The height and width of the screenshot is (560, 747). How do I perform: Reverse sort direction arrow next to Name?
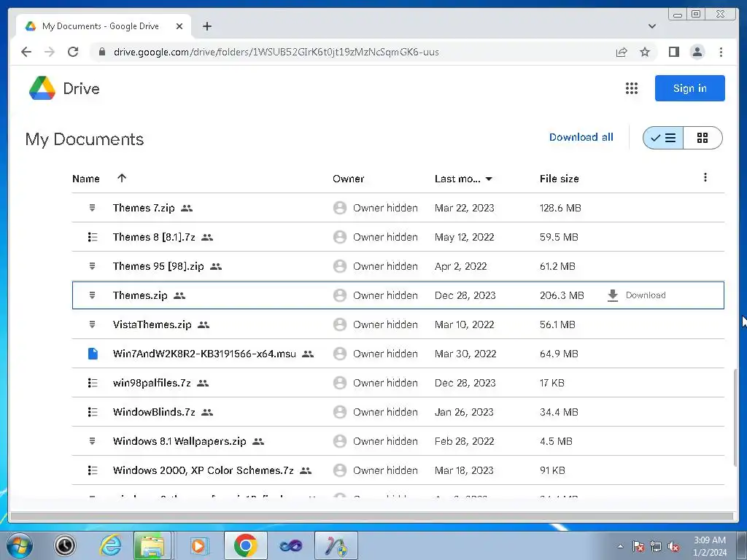pos(122,178)
